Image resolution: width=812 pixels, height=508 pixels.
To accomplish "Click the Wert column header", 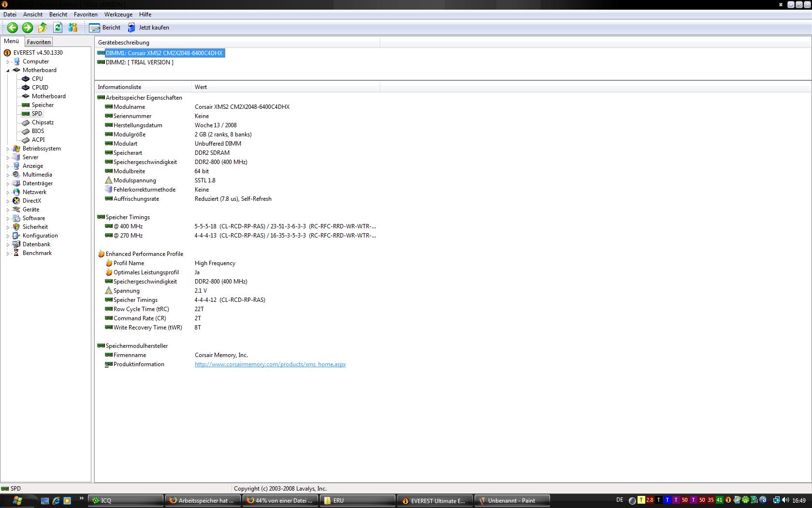I will [x=286, y=87].
